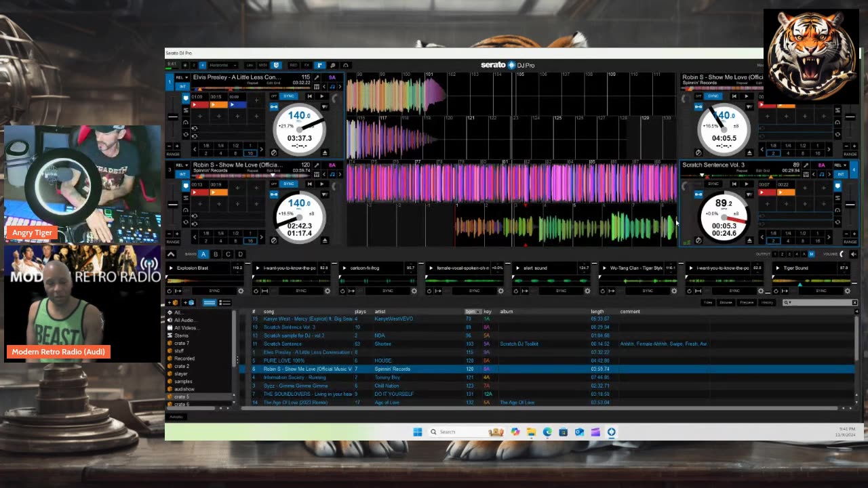
Task: Click the keylock chain icon on deck 1
Action: click(x=274, y=107)
